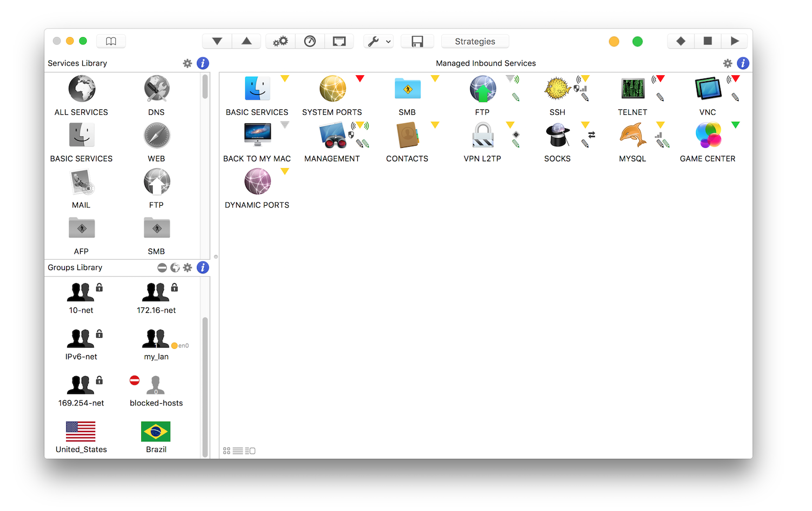Open the gauge dial toolbar button
This screenshot has width=812, height=511.
tap(310, 41)
